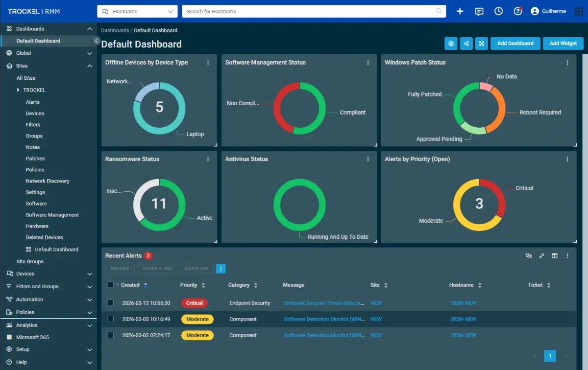This screenshot has width=588, height=370.
Task: Go to Microsoft 365 in the sidebar
Action: [x=32, y=337]
